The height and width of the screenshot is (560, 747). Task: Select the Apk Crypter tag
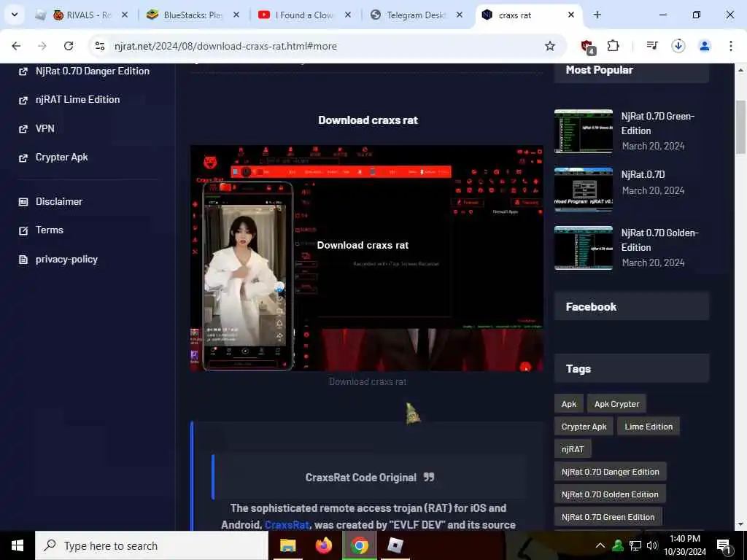(x=616, y=404)
